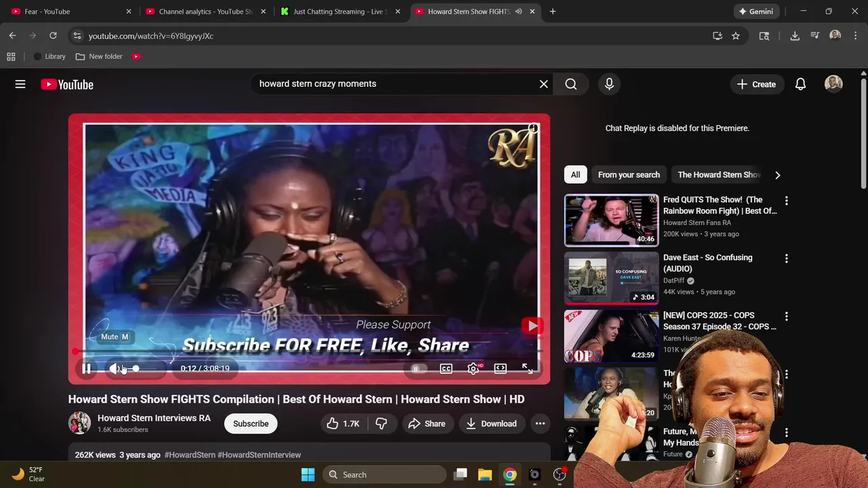Open more actions ellipsis beside Download
The height and width of the screenshot is (488, 868).
tap(540, 424)
